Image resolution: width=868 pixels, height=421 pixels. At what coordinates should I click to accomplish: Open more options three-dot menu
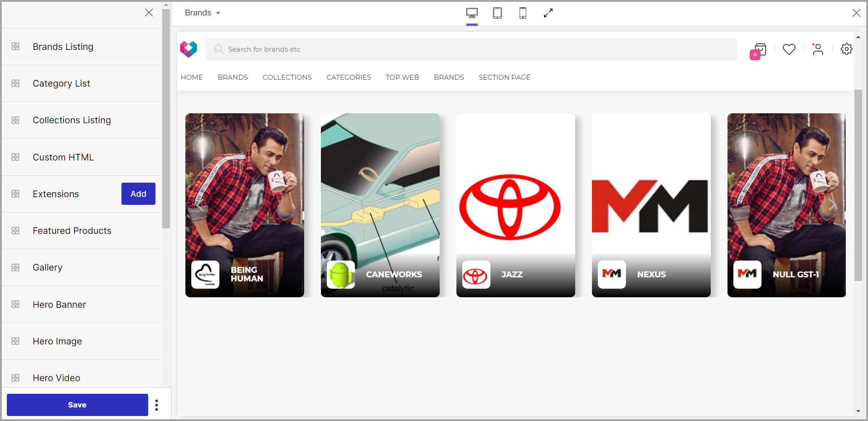(x=157, y=405)
